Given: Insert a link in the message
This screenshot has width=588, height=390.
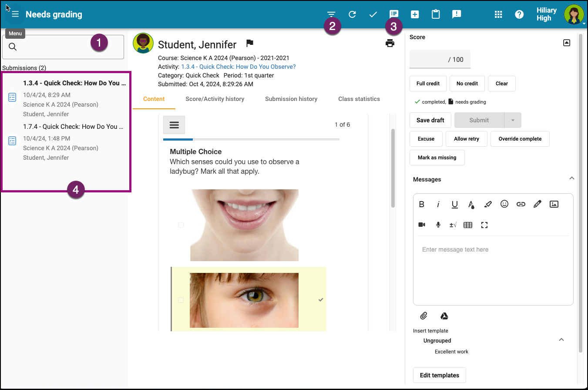Looking at the screenshot, I should click(521, 204).
